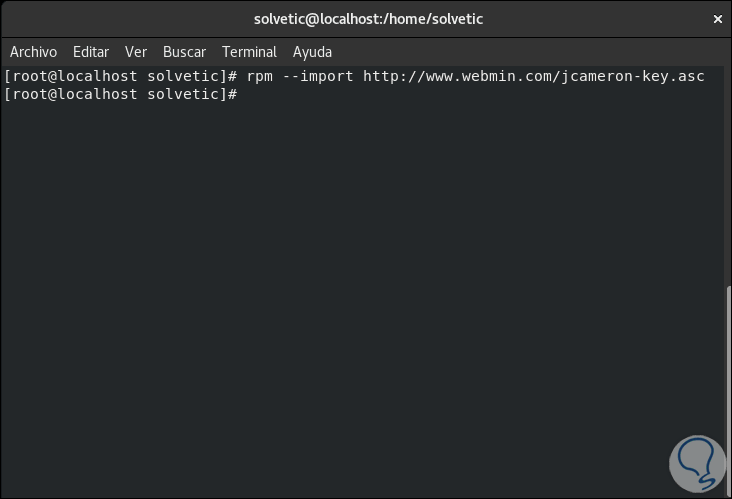The image size is (732, 499).
Task: Click the vertical scrollbar thumb
Action: 727,388
